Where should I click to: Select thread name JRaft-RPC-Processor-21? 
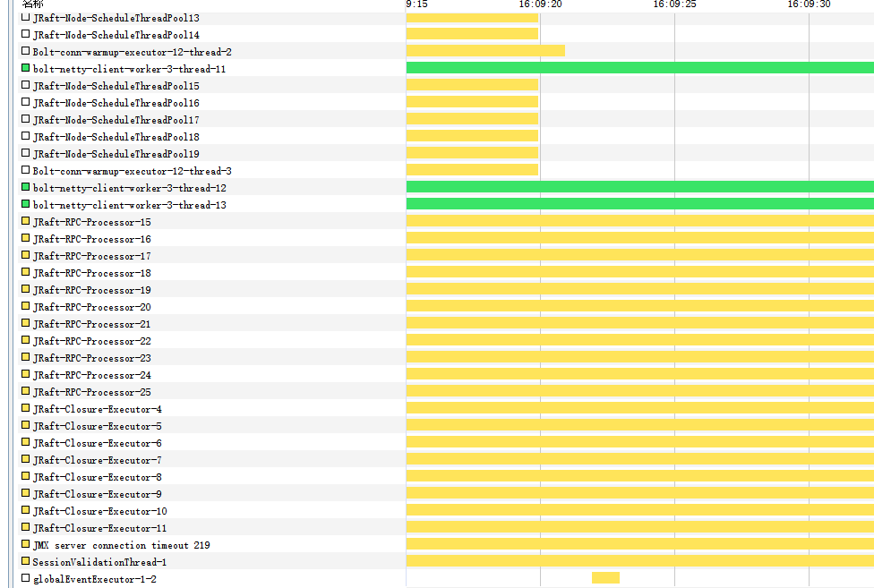[92, 324]
